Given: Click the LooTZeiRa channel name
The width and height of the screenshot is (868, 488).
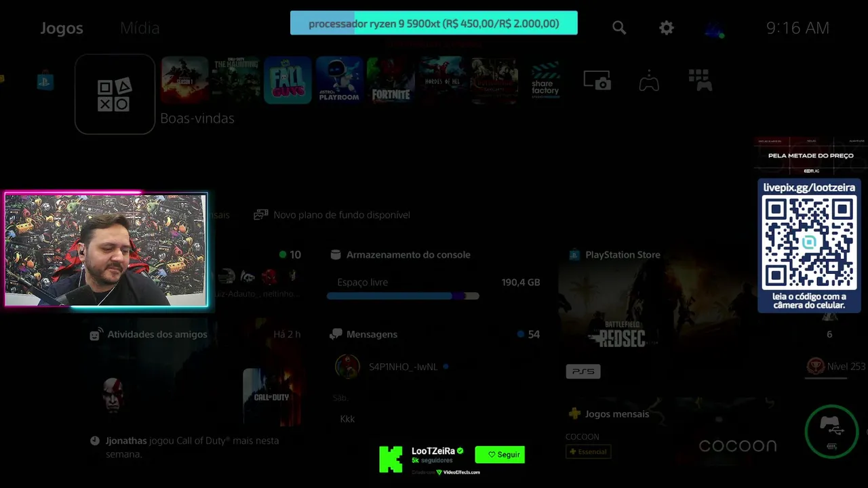Looking at the screenshot, I should click(433, 451).
